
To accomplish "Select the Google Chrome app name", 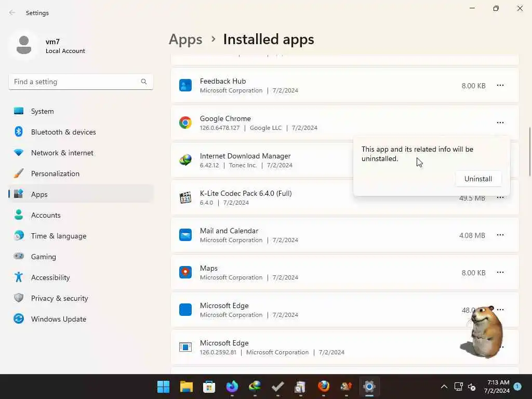I will coord(225,119).
